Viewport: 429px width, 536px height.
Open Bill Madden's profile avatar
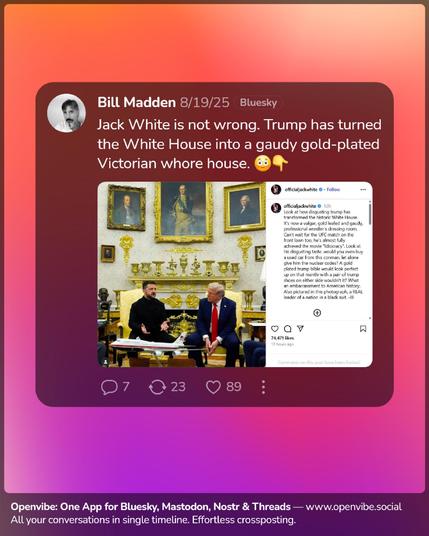66,113
